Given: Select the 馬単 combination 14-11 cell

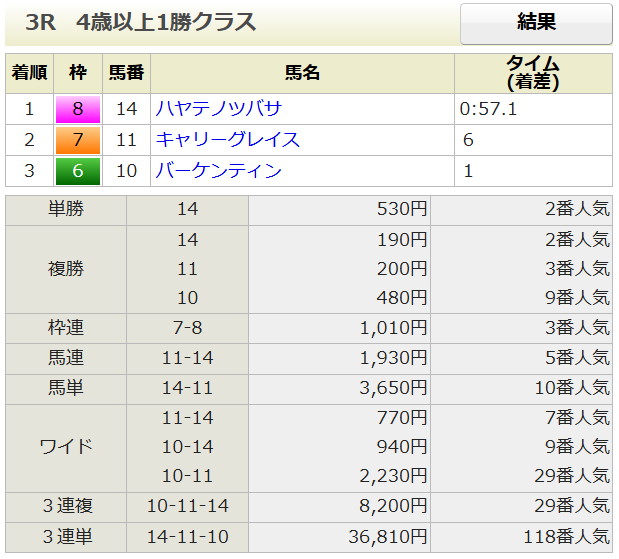Looking at the screenshot, I should click(x=187, y=388).
